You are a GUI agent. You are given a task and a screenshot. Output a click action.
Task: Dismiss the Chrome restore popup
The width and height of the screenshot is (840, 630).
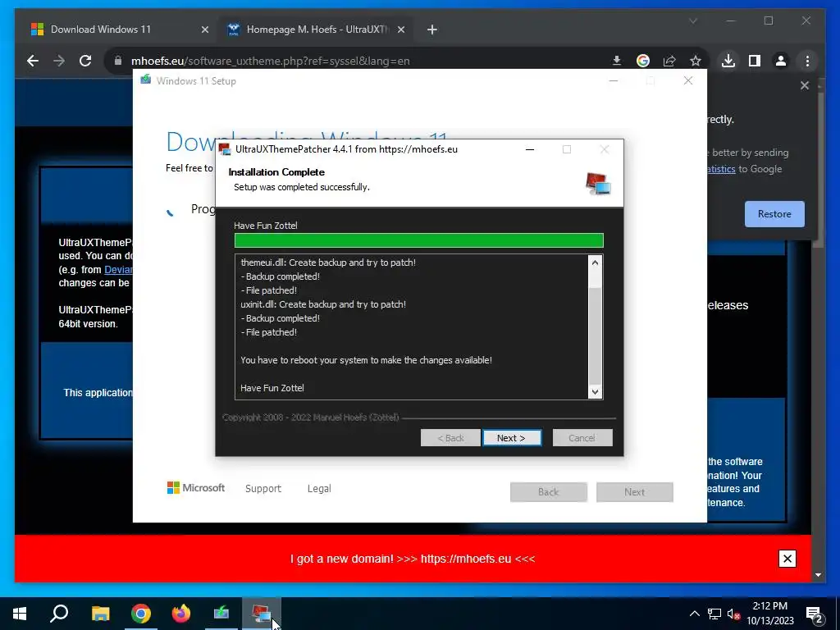805,85
